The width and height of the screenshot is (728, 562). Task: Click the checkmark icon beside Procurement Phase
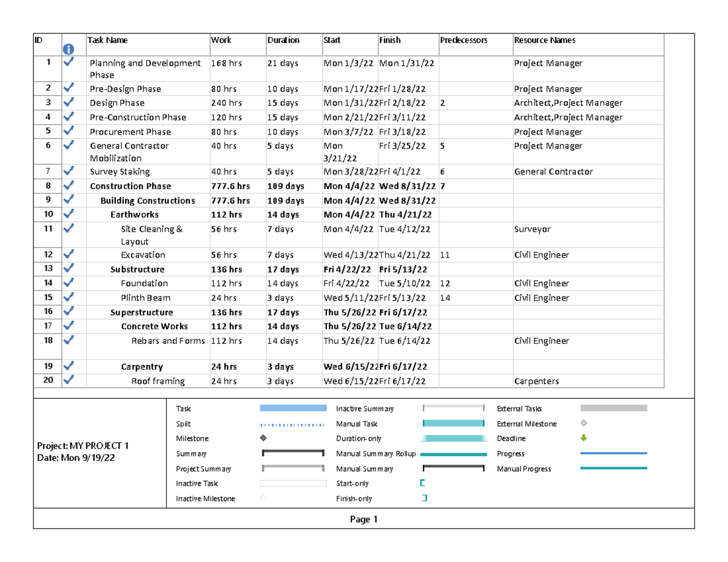point(69,130)
